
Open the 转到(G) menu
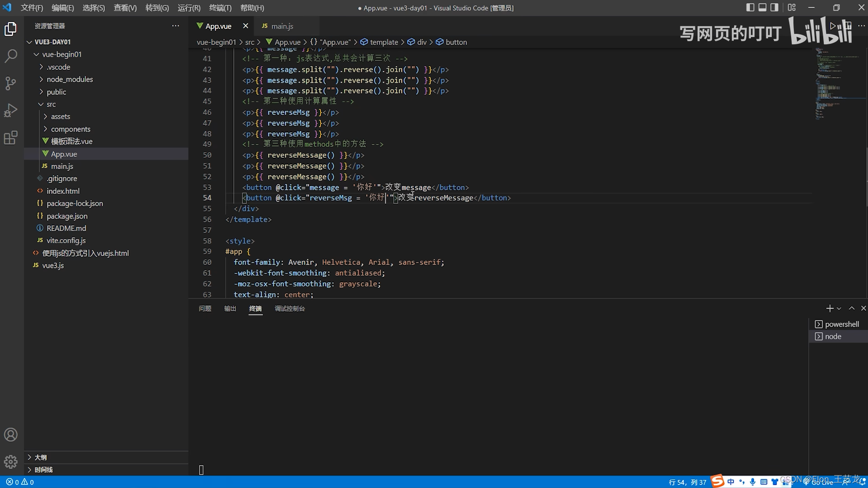coord(157,8)
